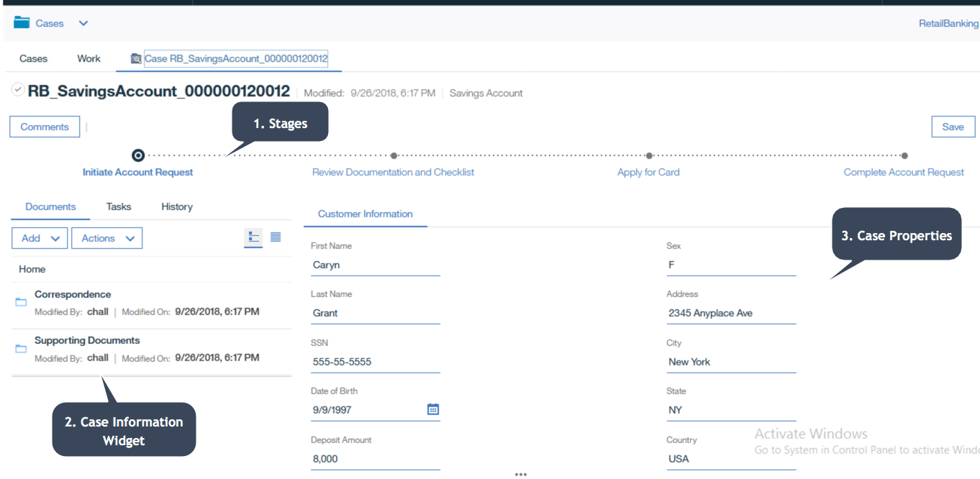Open the Cases tab

pyautogui.click(x=33, y=58)
